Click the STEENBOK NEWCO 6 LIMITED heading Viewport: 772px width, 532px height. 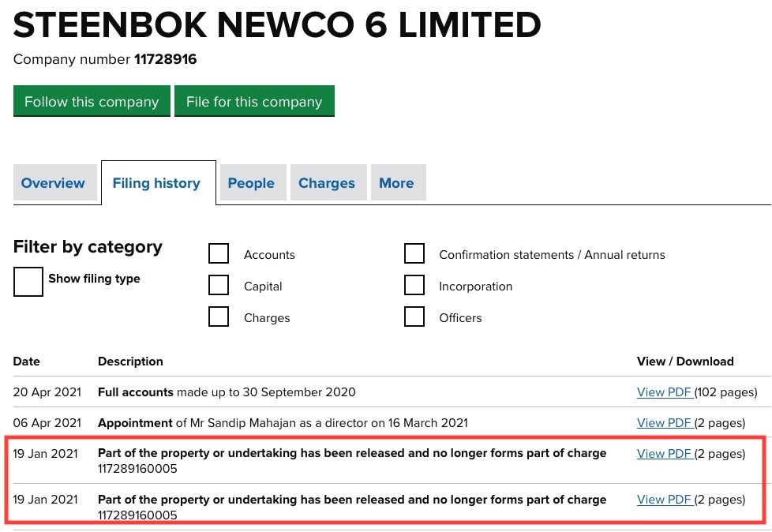click(x=277, y=25)
